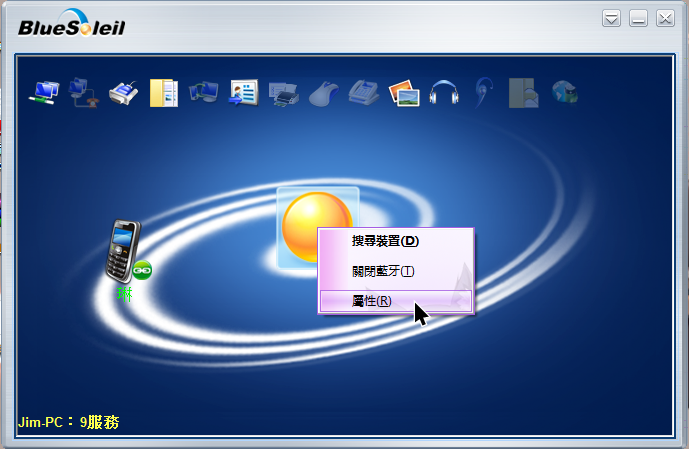This screenshot has height=449, width=689.
Task: Click 屬性(R) in the context menu
Action: click(x=372, y=301)
